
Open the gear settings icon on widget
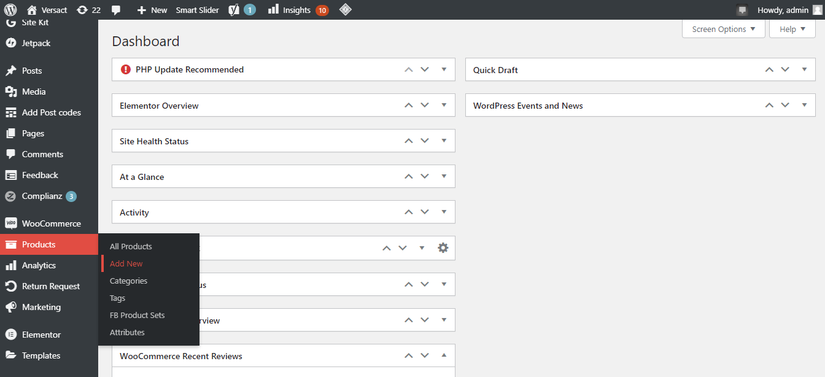click(443, 248)
